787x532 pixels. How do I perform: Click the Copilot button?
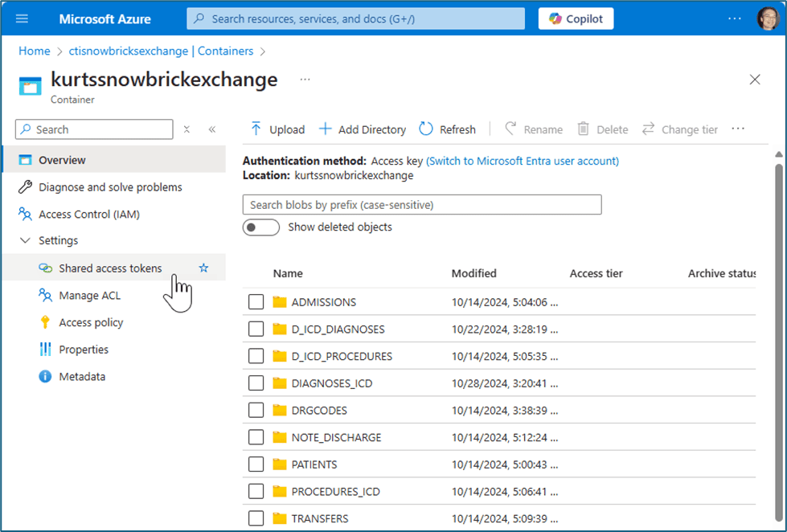[x=576, y=18]
